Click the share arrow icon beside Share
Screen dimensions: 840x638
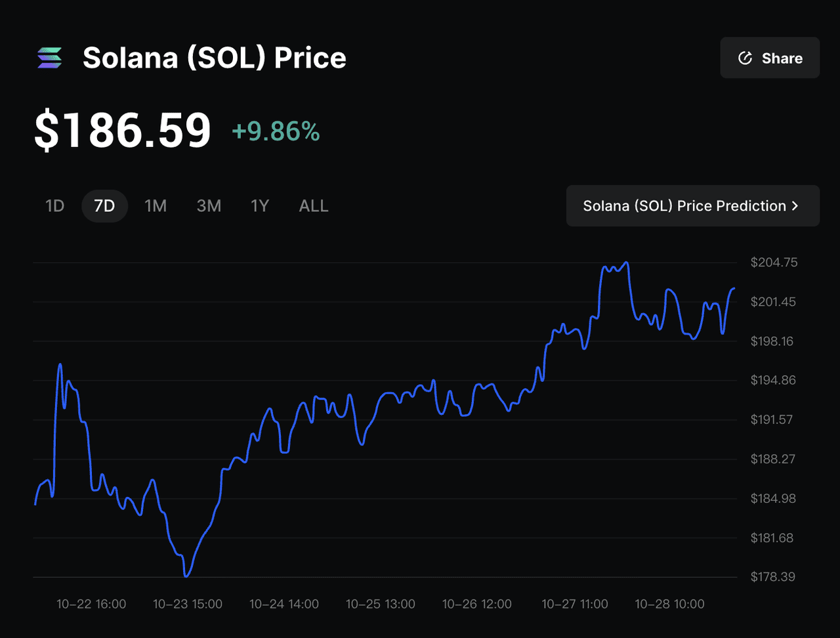pyautogui.click(x=744, y=58)
